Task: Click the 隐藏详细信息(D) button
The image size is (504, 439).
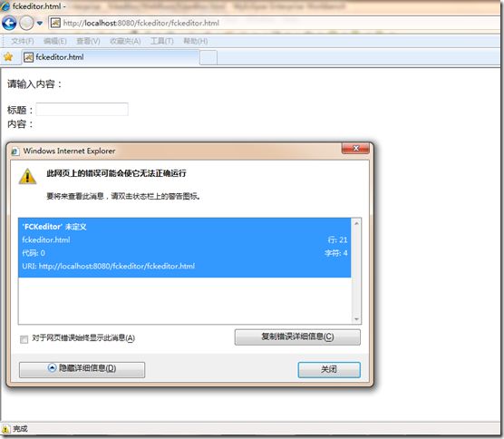Action: [82, 369]
